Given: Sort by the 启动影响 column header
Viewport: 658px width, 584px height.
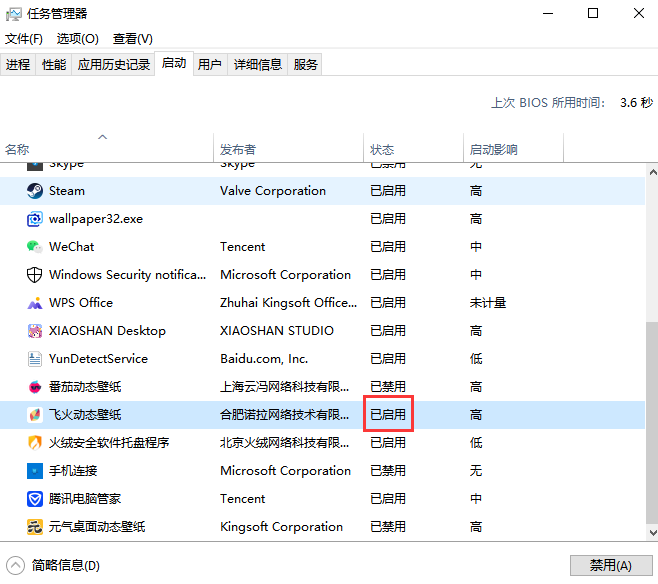Looking at the screenshot, I should [x=513, y=148].
